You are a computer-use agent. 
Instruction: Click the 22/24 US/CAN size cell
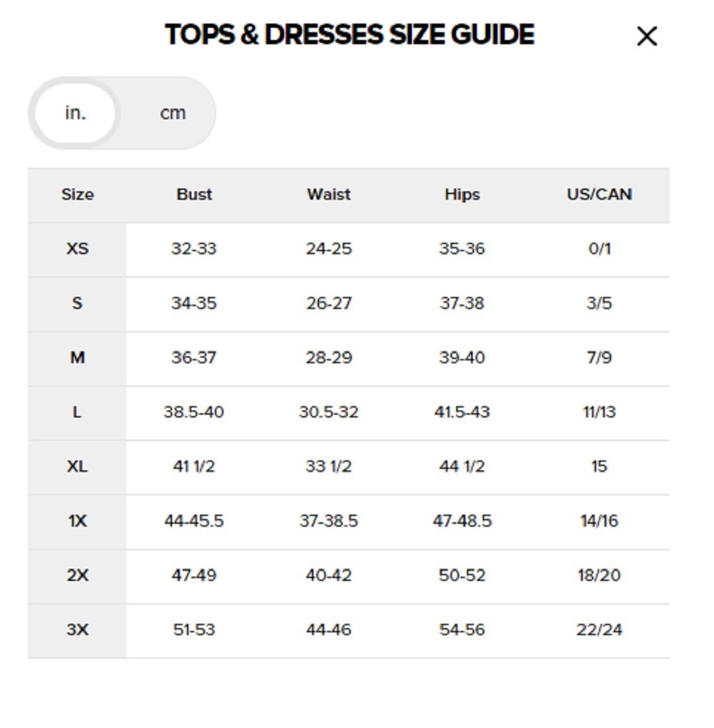(x=599, y=630)
